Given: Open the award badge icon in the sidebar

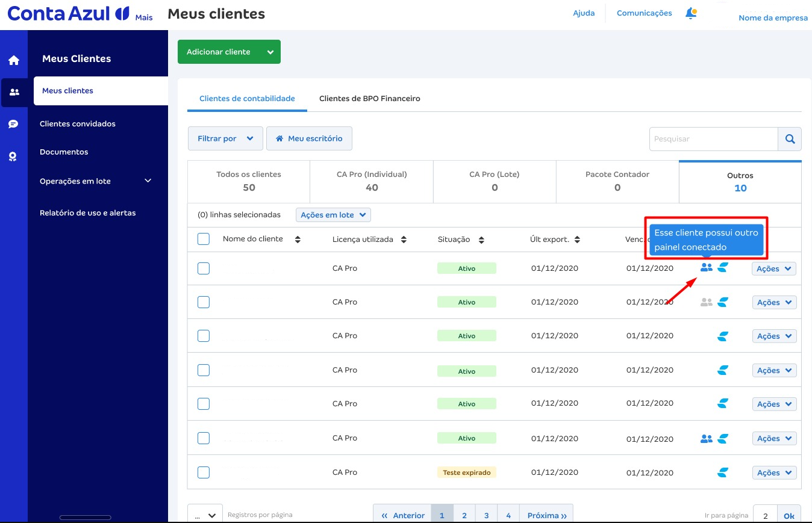Looking at the screenshot, I should click(13, 156).
